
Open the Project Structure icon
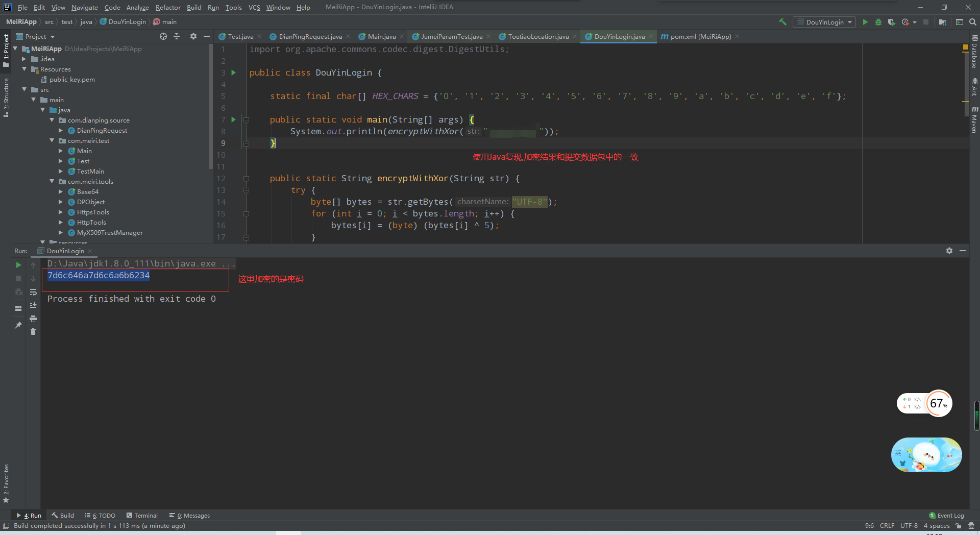pos(943,22)
